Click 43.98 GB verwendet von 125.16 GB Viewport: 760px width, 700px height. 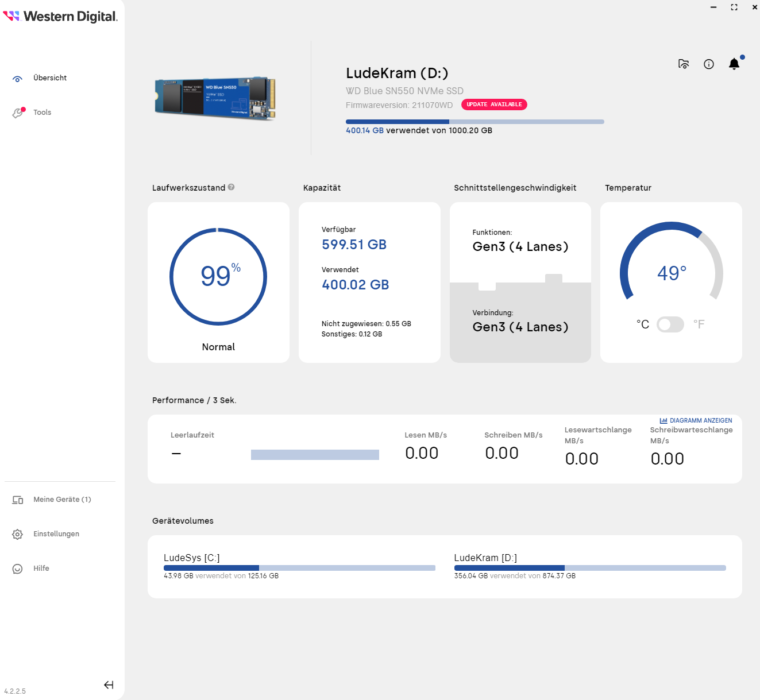[221, 576]
